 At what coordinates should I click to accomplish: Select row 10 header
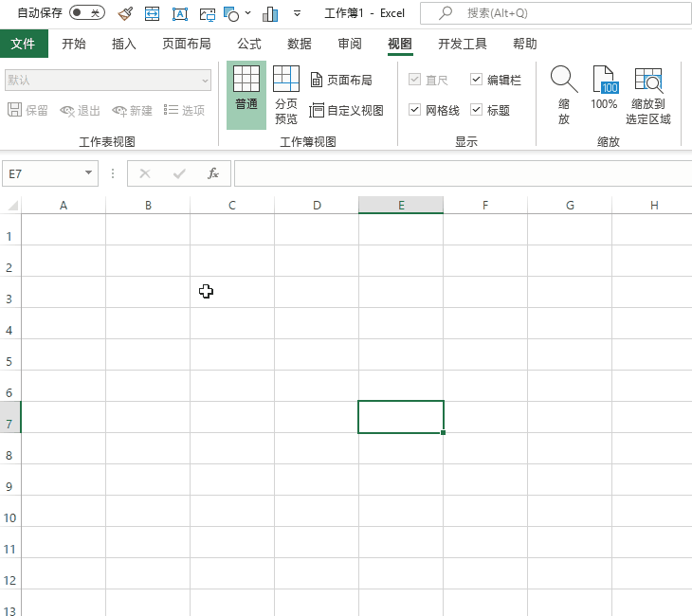pyautogui.click(x=10, y=511)
